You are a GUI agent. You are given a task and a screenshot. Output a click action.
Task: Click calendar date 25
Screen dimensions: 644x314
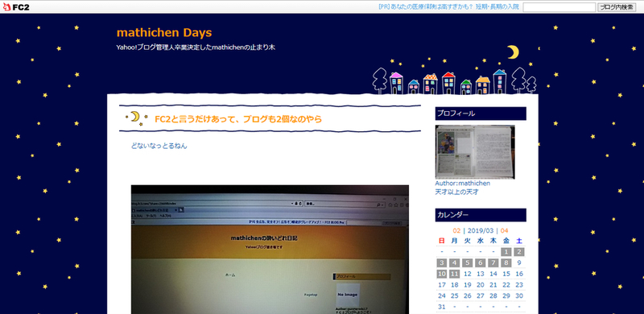coord(454,296)
